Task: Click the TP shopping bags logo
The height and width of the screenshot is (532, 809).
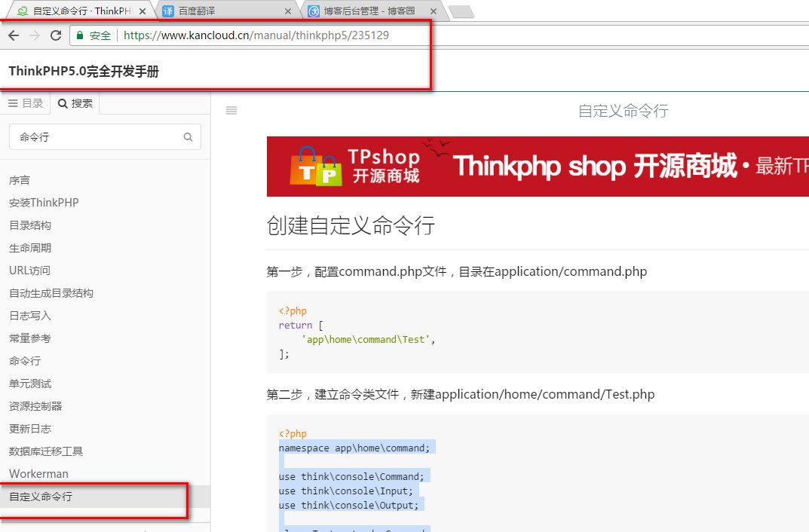Action: 316,166
